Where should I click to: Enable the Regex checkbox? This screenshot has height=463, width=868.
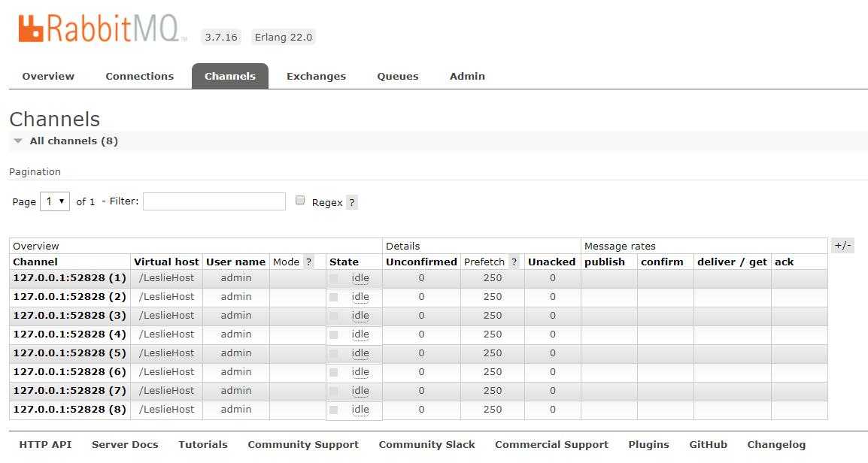pos(300,200)
